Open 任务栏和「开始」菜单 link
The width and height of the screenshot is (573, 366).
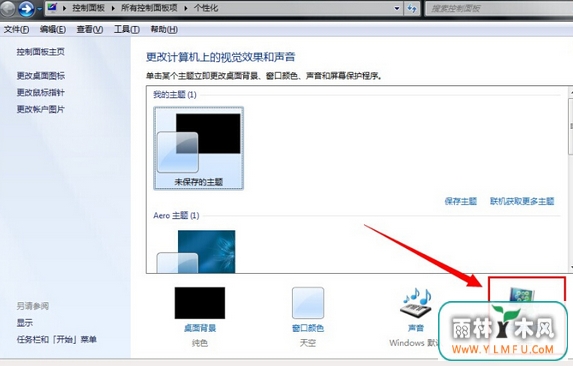[x=57, y=339]
